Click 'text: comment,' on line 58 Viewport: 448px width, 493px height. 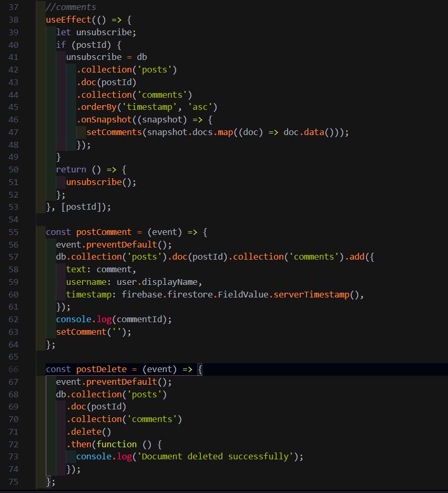pyautogui.click(x=101, y=270)
